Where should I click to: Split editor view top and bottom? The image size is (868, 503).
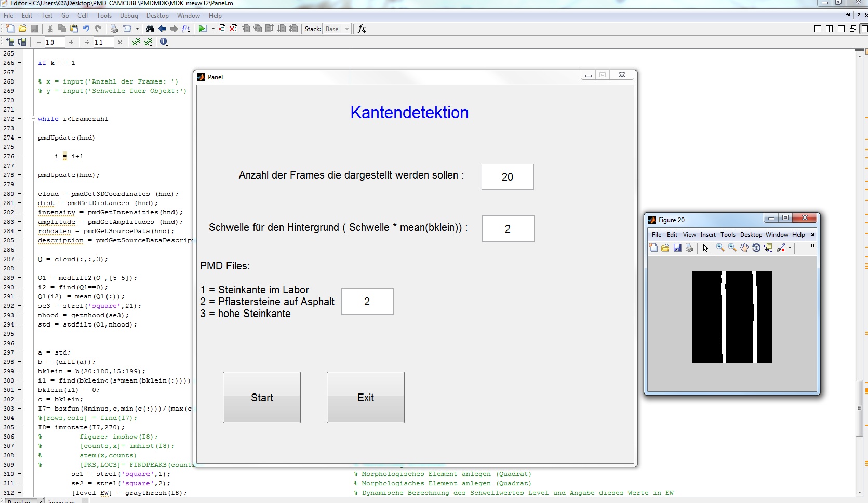pyautogui.click(x=842, y=29)
